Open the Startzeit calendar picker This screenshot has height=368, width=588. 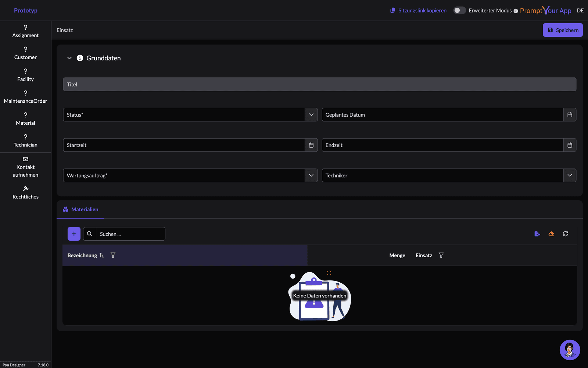[311, 145]
